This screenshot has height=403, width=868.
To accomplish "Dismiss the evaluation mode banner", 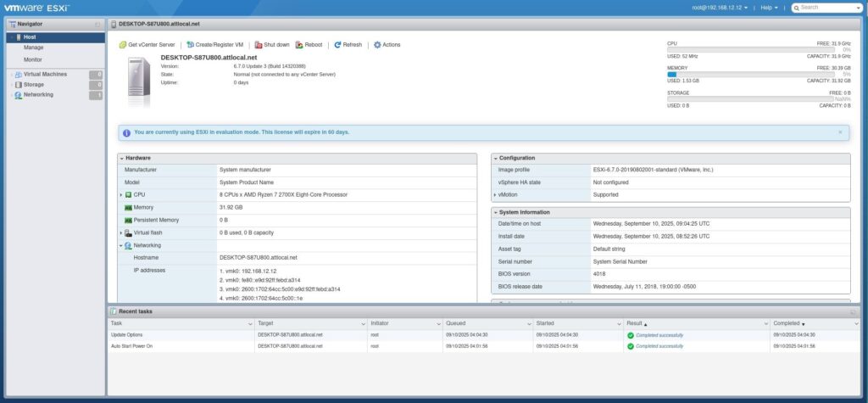I will [x=840, y=132].
